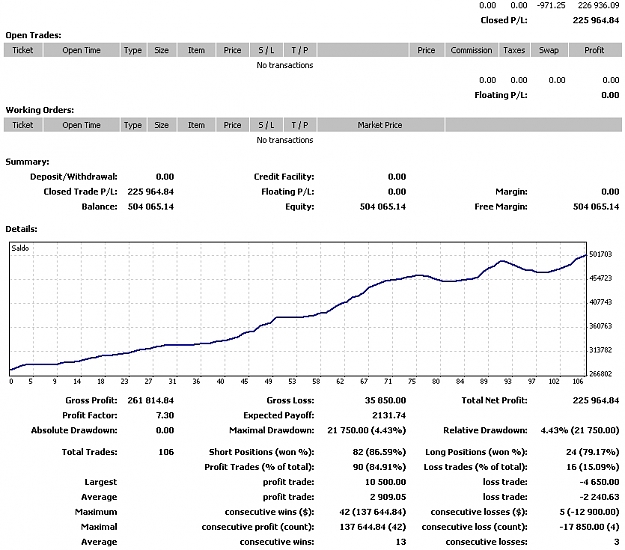Image resolution: width=625 pixels, height=550 pixels.
Task: Click Open Time header in Working Orders table
Action: 81,125
